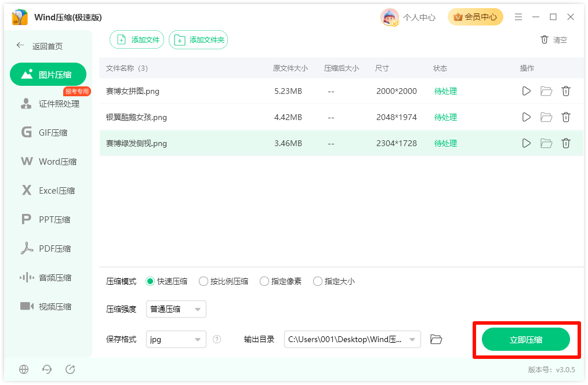This screenshot has height=385, width=588.
Task: Open PDF压缩 in sidebar
Action: click(x=46, y=249)
